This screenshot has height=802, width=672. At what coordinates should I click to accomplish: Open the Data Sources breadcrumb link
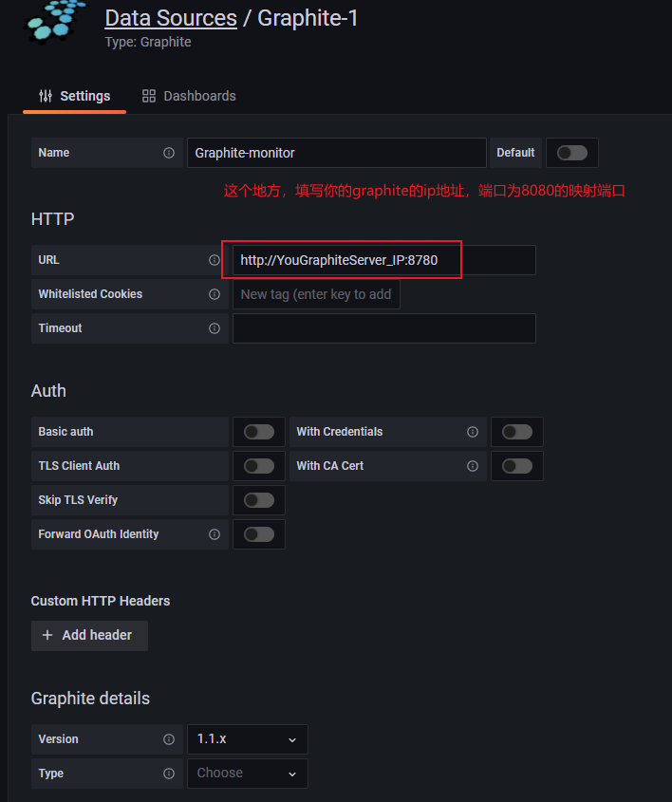click(171, 18)
